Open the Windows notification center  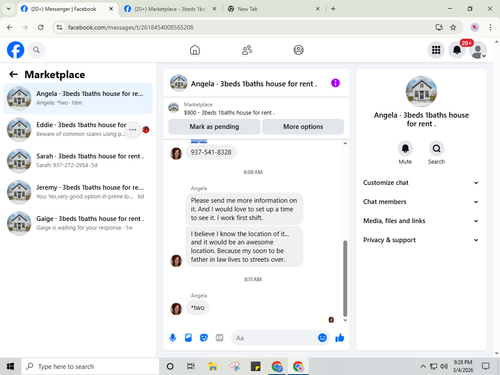point(486,367)
